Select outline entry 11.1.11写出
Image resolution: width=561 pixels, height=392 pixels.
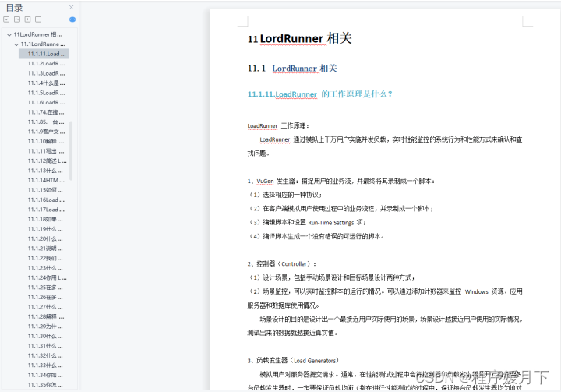(46, 151)
